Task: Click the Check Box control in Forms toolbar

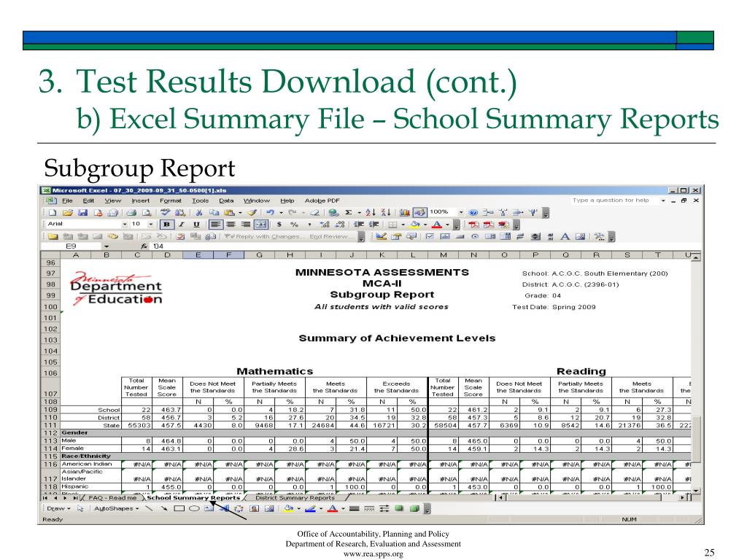Action: [x=430, y=236]
